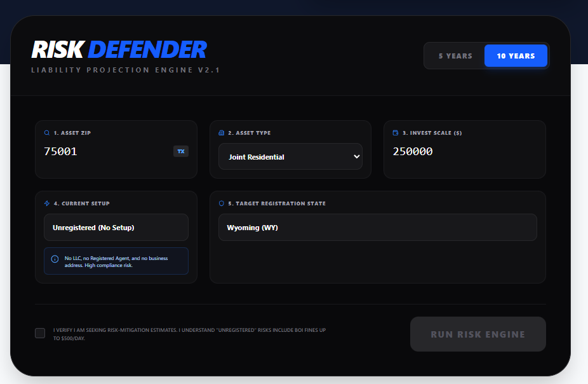
Task: Click the building icon next to Asset Type
Action: tap(222, 134)
